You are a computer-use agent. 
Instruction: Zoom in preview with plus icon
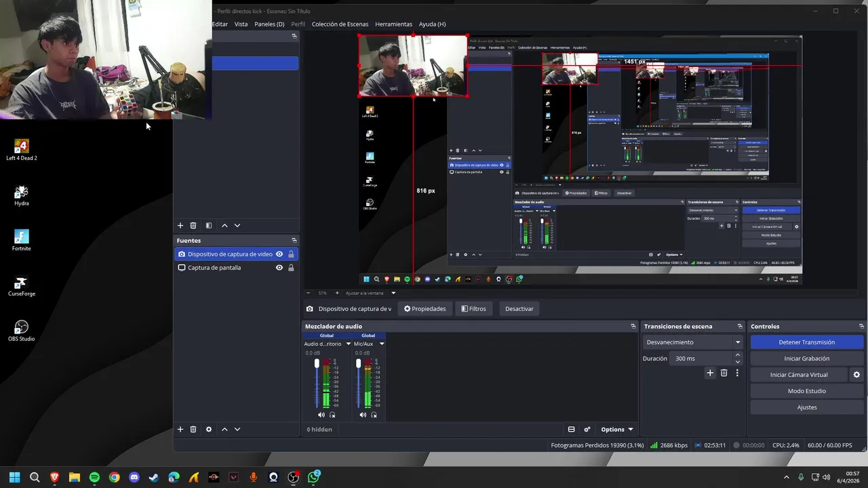point(337,293)
